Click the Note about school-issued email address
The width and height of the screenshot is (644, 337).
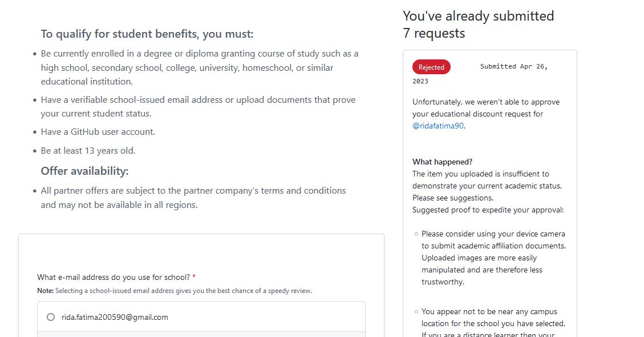pos(174,291)
